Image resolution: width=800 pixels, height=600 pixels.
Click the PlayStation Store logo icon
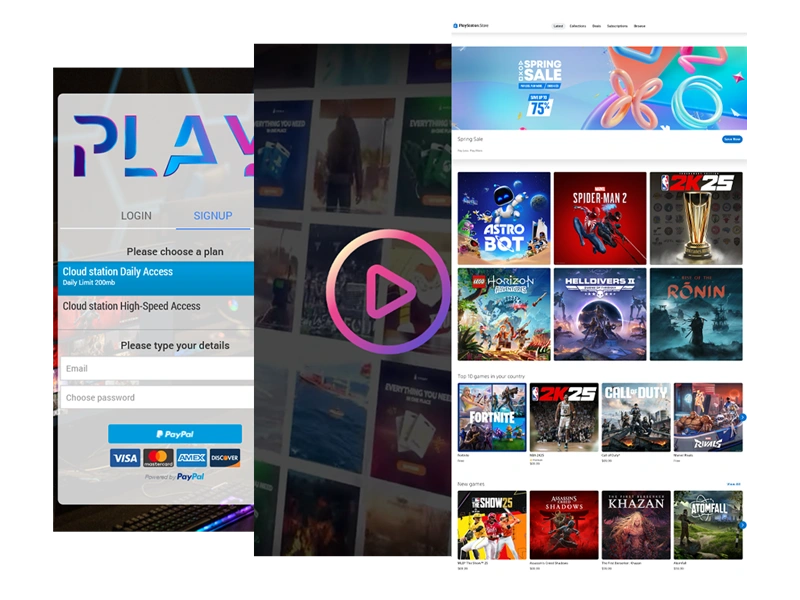[455, 26]
